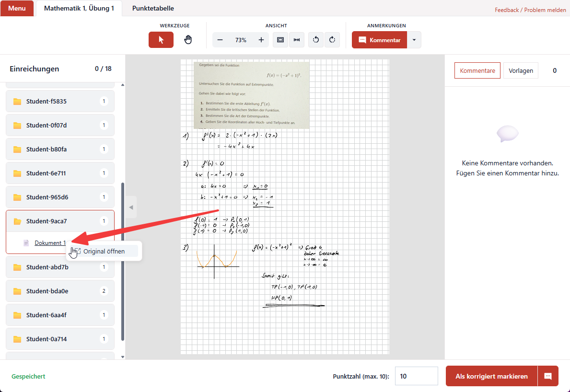This screenshot has height=392, width=570.
Task: Click the folder icon of Student-0a714
Action: pyautogui.click(x=17, y=339)
